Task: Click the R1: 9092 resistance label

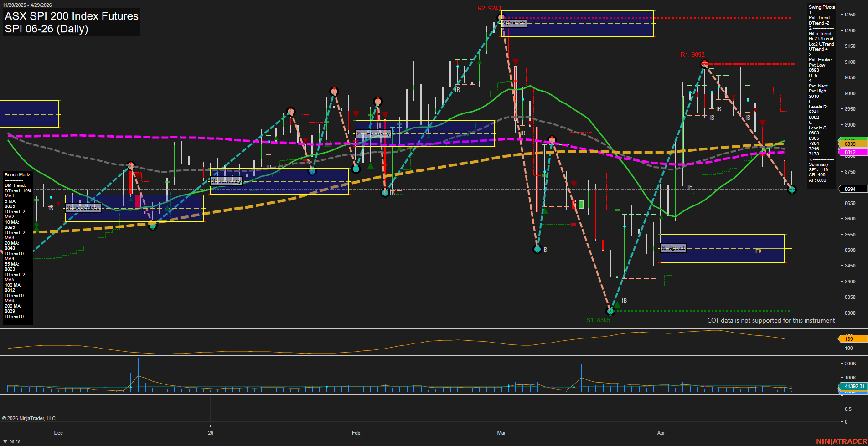Action: pos(692,55)
